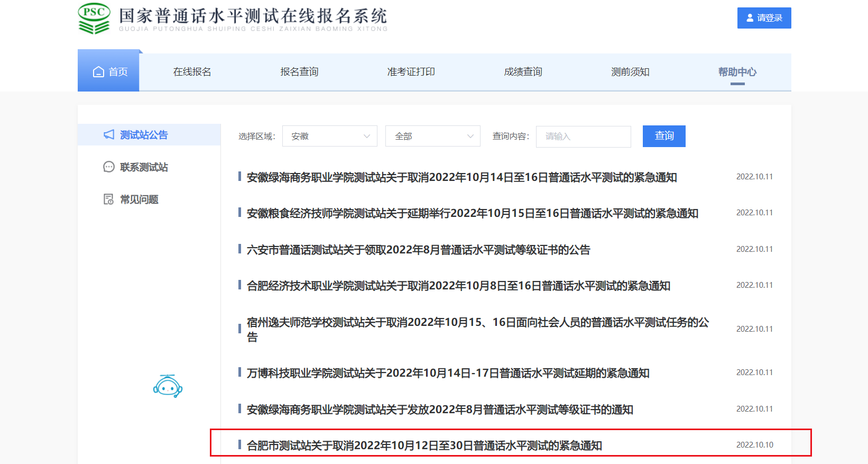Open 成绩查询 menu item
868x464 pixels.
523,72
